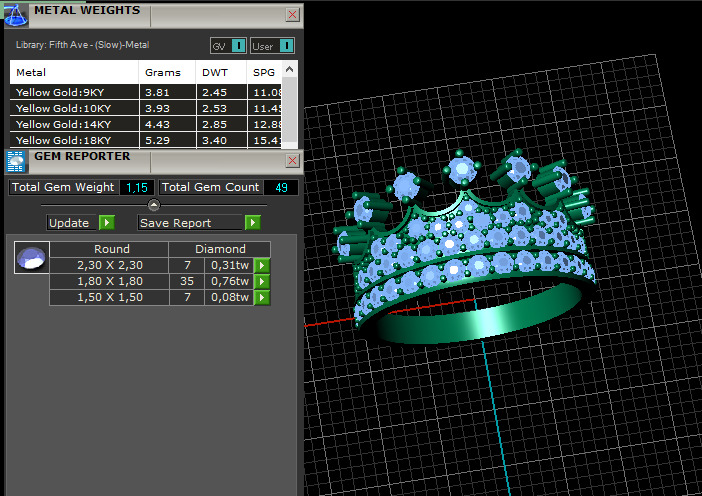Click the green arrow next to Save Report

pos(253,222)
